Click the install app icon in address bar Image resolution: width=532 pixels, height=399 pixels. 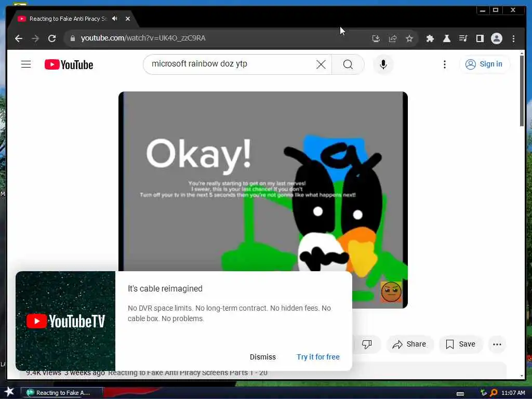click(x=376, y=38)
